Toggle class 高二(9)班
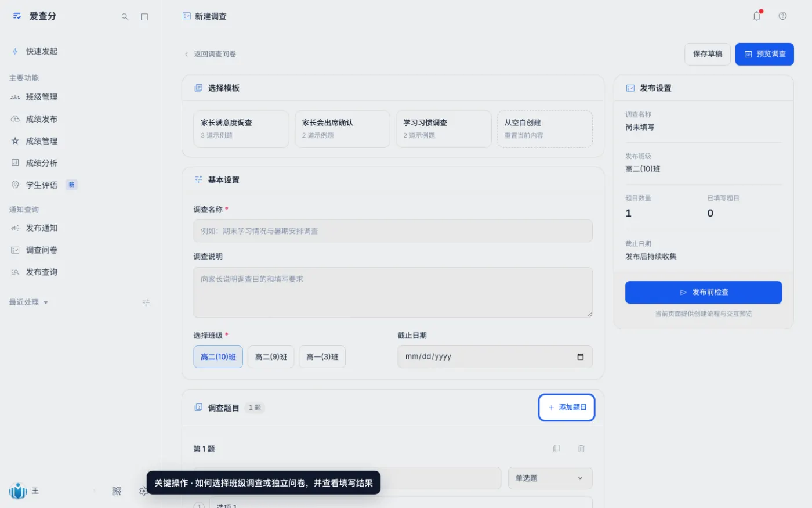 click(271, 357)
